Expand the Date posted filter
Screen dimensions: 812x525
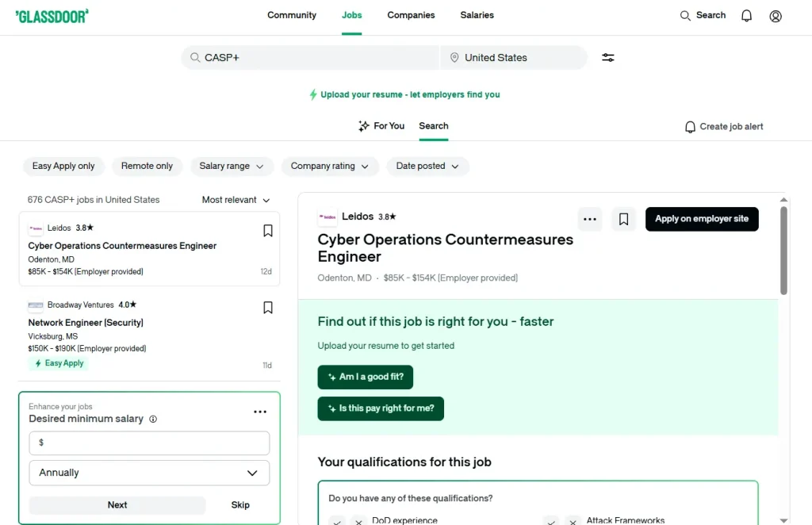point(427,167)
